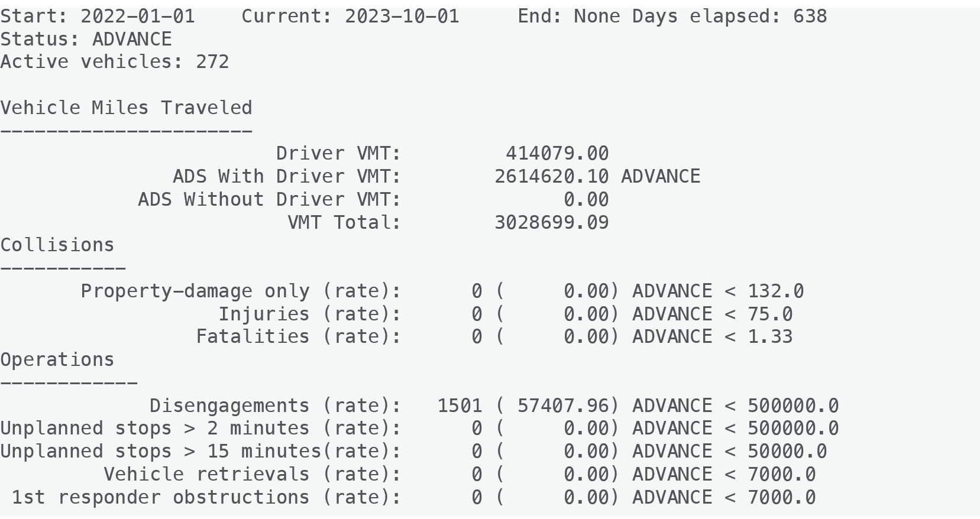The height and width of the screenshot is (519, 980).
Task: Select Unplanned stops > 2 minutes label
Action: (200, 428)
